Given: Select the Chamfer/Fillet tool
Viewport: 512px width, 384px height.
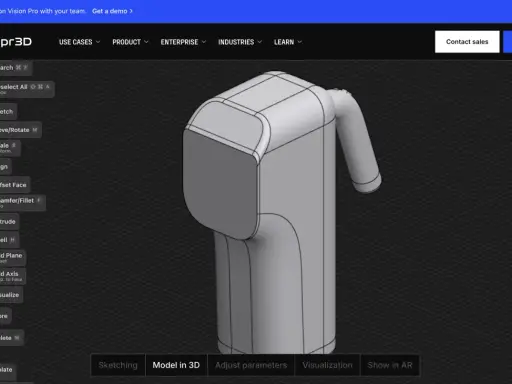Looking at the screenshot, I should pyautogui.click(x=22, y=202).
